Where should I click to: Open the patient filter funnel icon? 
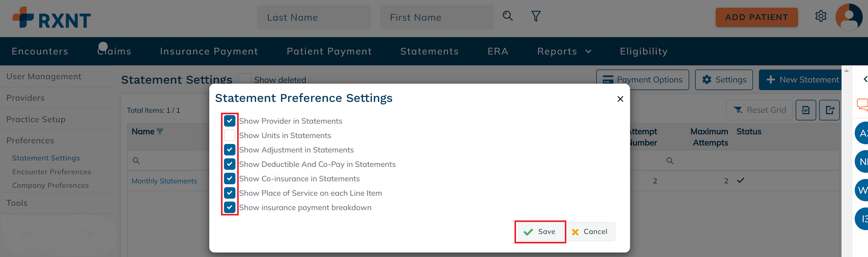[536, 16]
